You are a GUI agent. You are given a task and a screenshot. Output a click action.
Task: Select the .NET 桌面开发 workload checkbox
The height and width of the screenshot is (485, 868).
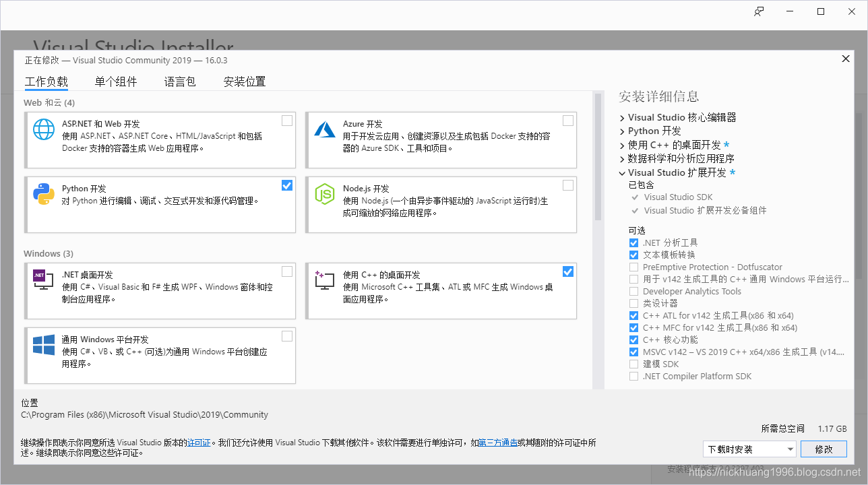coord(288,271)
